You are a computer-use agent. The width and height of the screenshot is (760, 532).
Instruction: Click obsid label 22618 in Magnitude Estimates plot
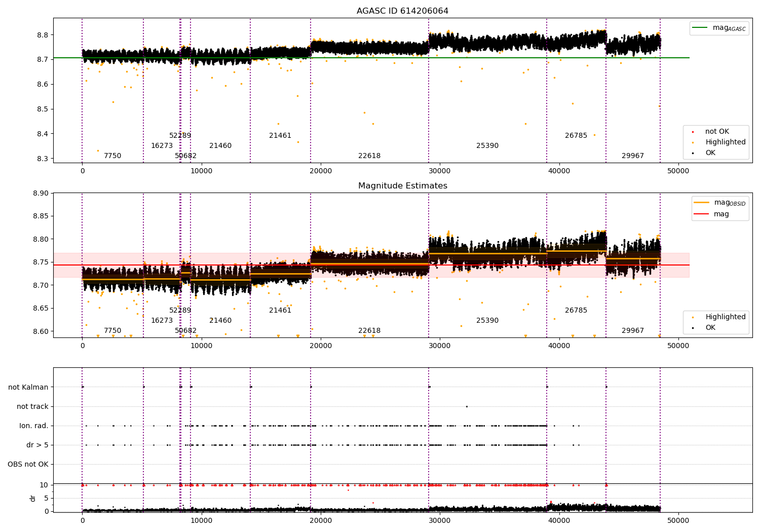[x=369, y=331]
